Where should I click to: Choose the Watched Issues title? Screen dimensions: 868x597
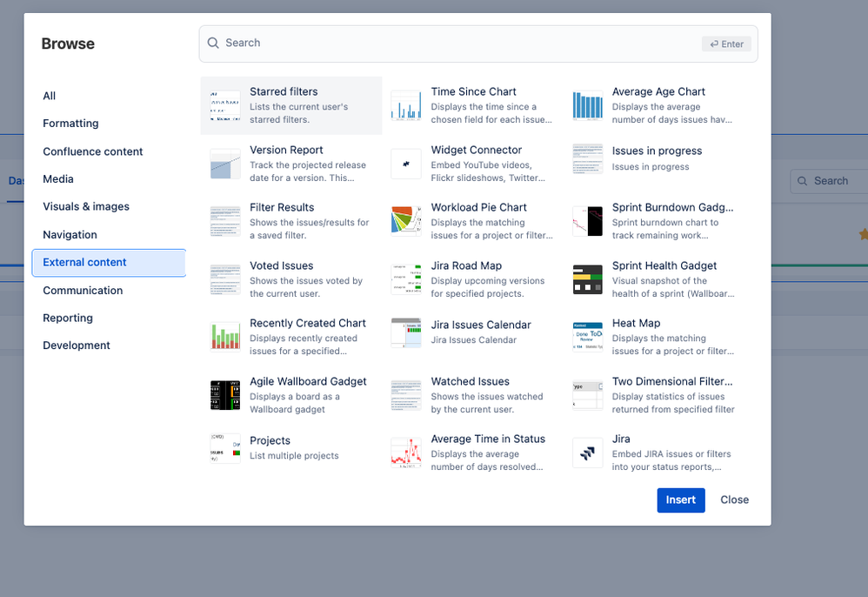(x=470, y=381)
